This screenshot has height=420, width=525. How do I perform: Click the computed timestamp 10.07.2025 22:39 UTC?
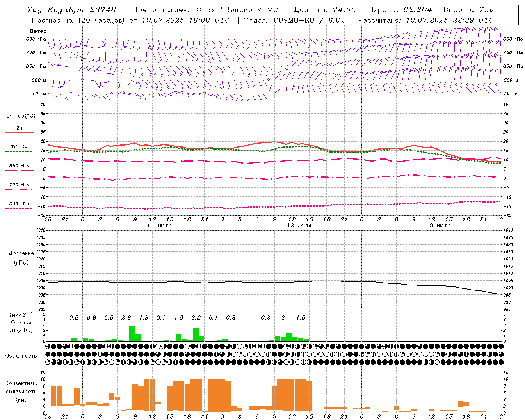(x=450, y=20)
